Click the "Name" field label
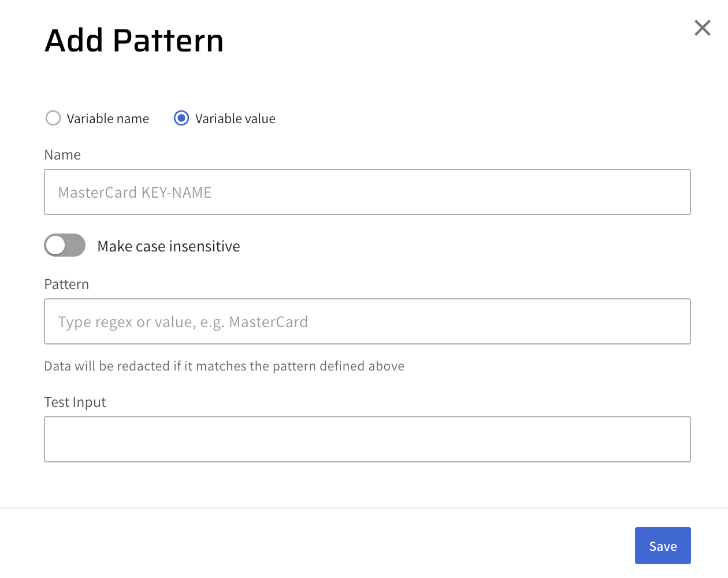The image size is (728, 578). click(x=62, y=155)
